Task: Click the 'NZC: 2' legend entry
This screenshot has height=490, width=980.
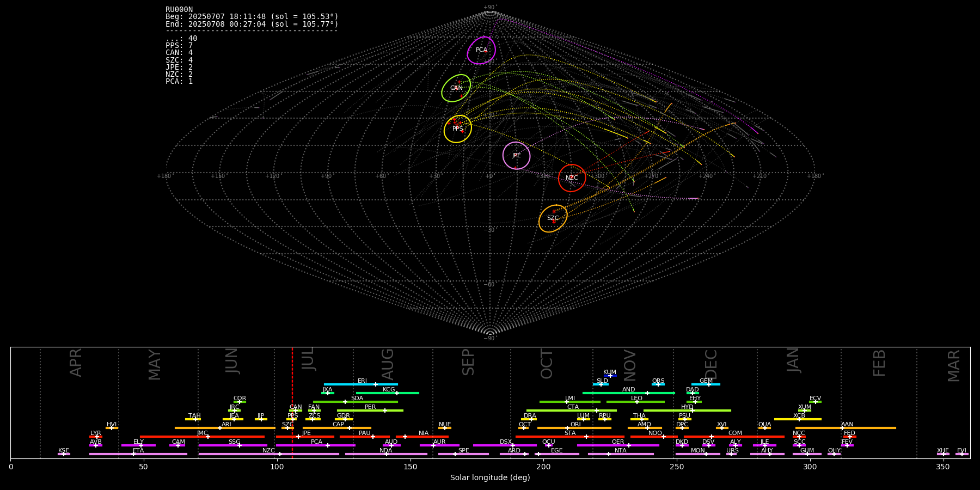Action: tap(179, 74)
